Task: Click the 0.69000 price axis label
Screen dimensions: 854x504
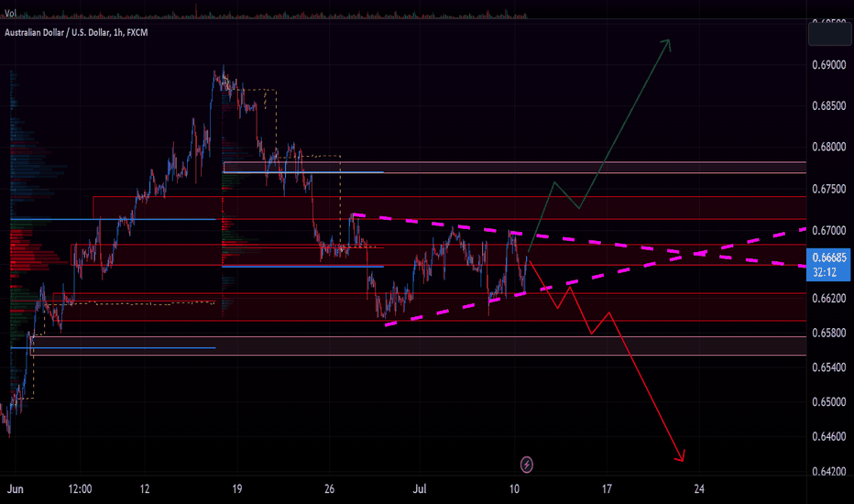Action: tap(829, 65)
